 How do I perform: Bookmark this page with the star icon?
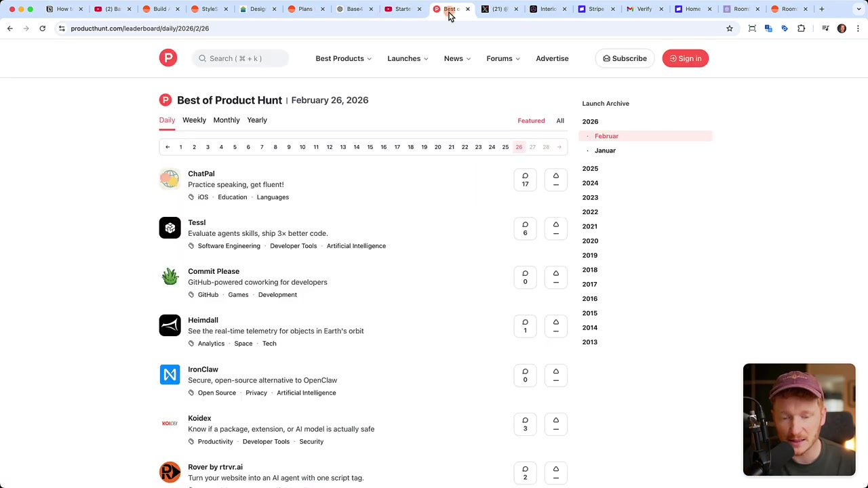point(730,28)
